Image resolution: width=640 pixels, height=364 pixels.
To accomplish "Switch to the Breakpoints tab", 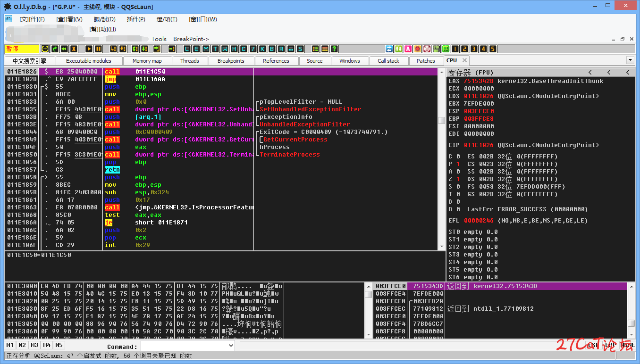I will point(231,61).
